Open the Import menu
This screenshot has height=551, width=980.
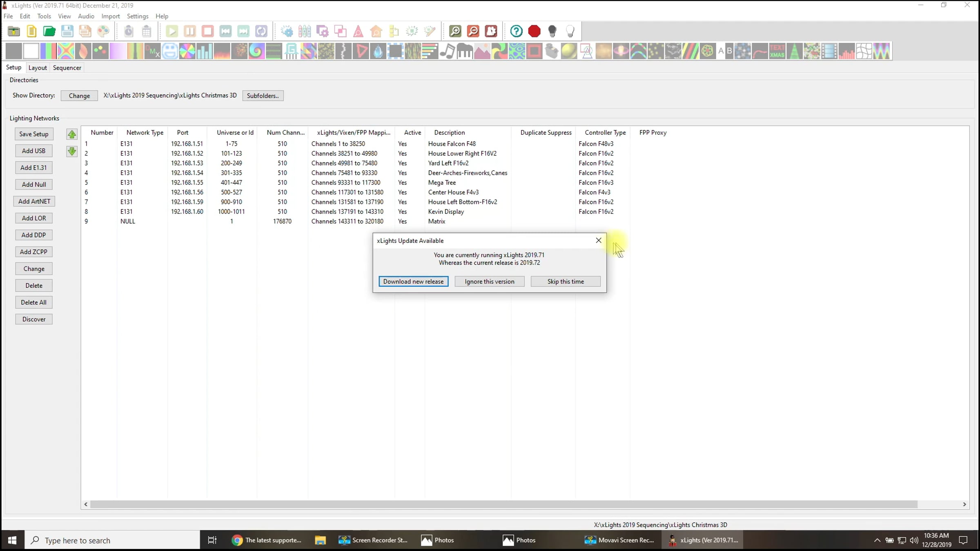pyautogui.click(x=110, y=16)
